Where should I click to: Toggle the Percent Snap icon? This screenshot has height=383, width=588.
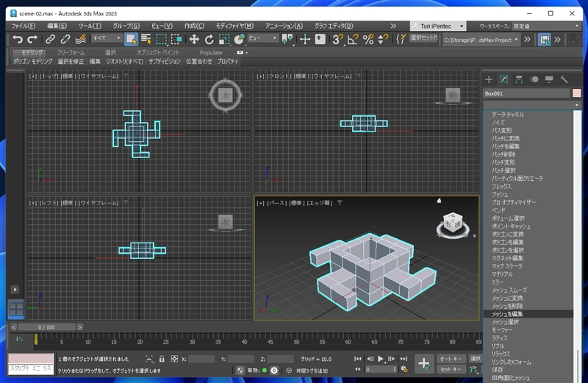(368, 39)
